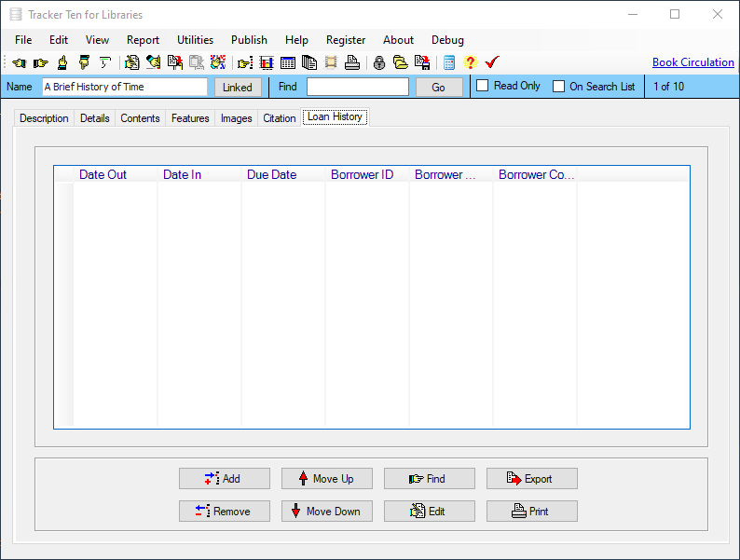Click the Find button below the table
740x560 pixels.
pos(430,479)
